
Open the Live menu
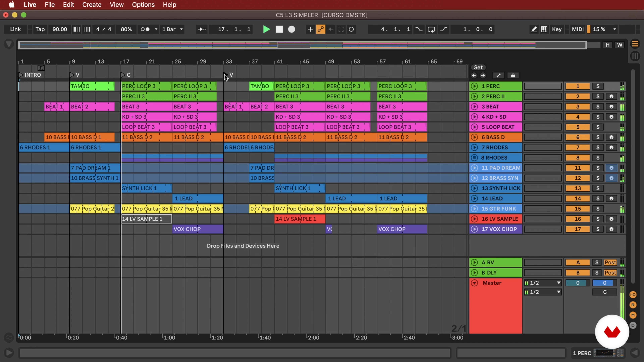30,5
